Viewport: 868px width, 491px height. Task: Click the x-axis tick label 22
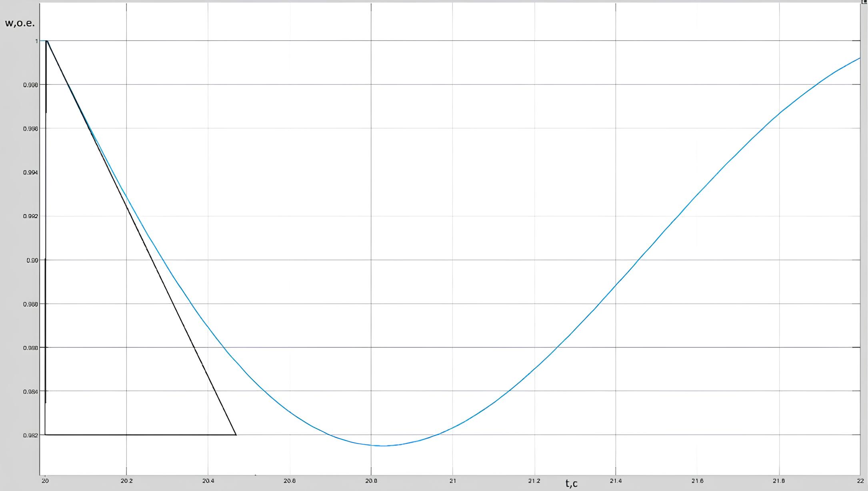(x=860, y=481)
